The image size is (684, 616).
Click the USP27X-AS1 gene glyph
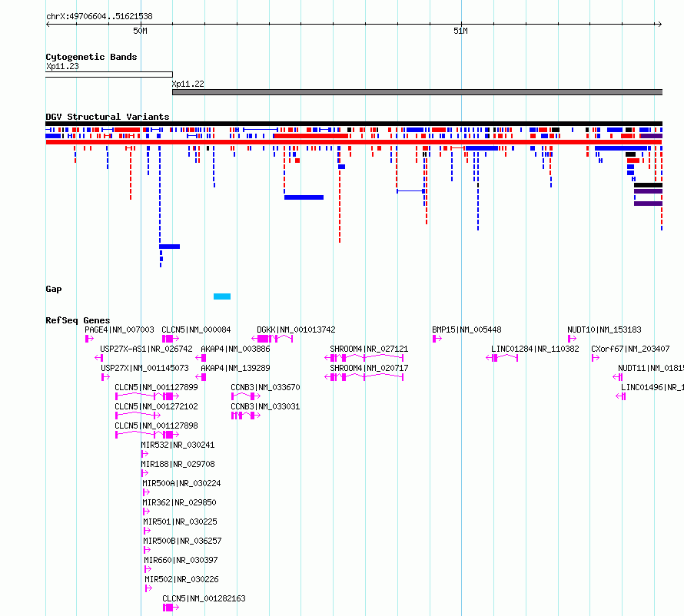pos(99,358)
